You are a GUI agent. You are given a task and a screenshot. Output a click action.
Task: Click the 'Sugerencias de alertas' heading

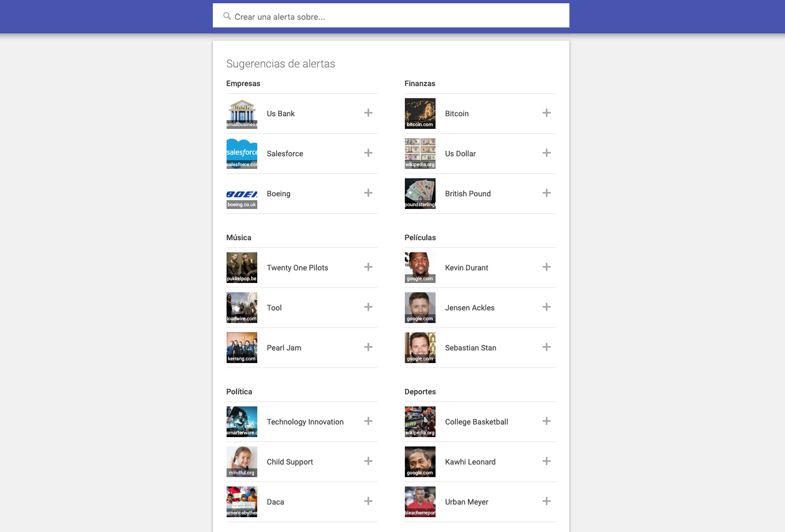tap(280, 64)
